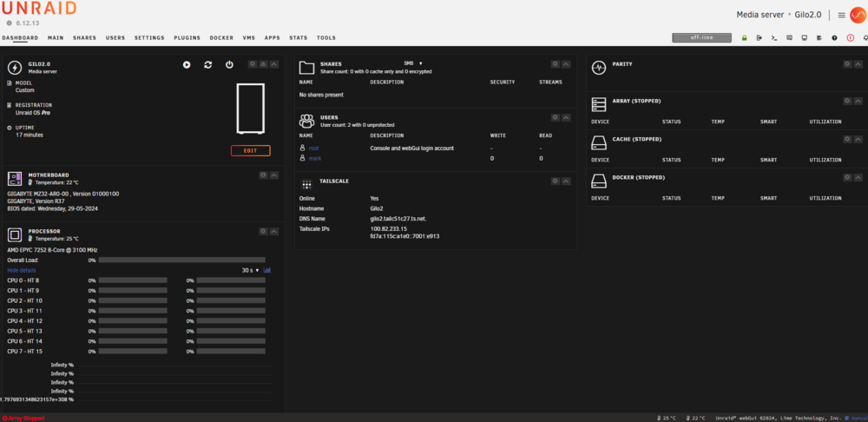The width and height of the screenshot is (868, 422).
Task: Open the Users tab in navigation bar
Action: click(x=115, y=37)
